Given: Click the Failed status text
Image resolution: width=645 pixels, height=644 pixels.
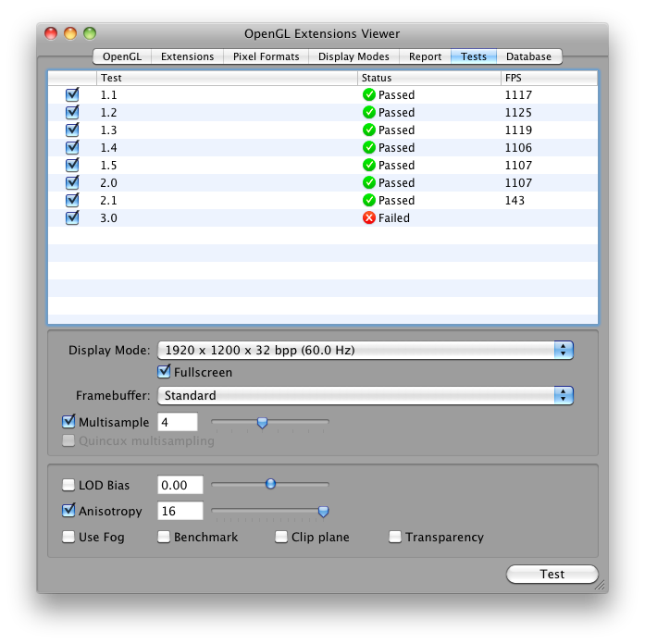Looking at the screenshot, I should click(393, 218).
